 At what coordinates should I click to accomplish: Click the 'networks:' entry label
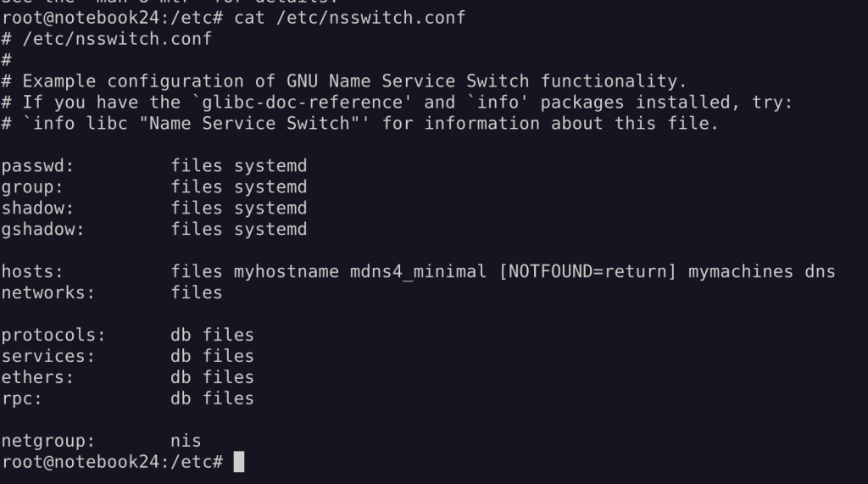pyautogui.click(x=48, y=293)
